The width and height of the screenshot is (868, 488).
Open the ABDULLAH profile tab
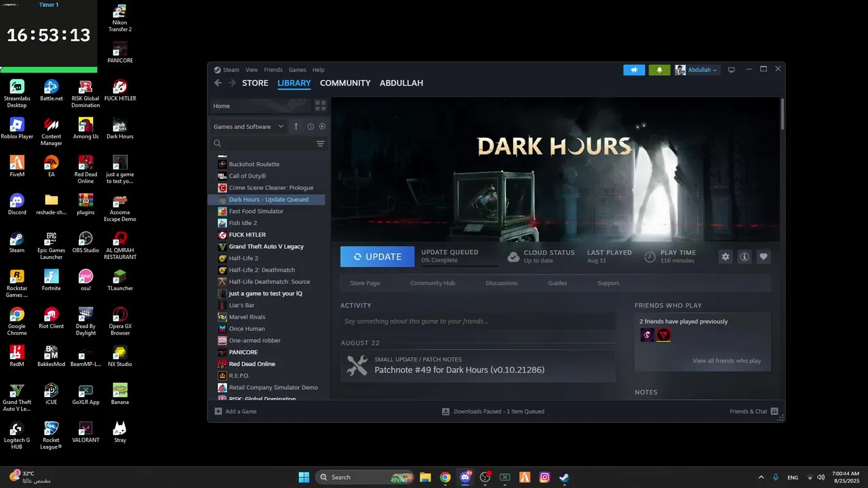pyautogui.click(x=401, y=83)
